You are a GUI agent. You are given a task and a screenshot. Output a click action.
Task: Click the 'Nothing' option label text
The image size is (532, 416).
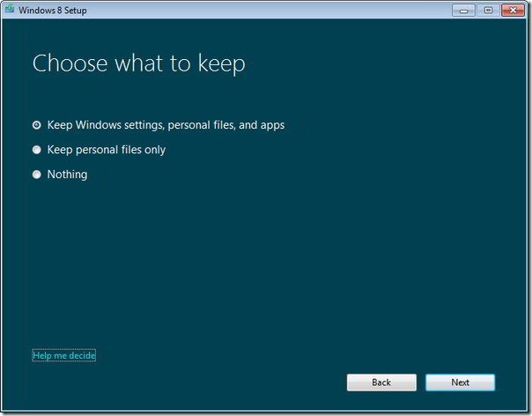pos(67,175)
